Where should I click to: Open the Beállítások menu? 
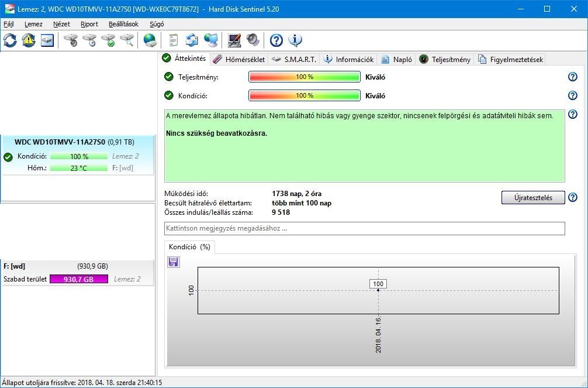123,24
